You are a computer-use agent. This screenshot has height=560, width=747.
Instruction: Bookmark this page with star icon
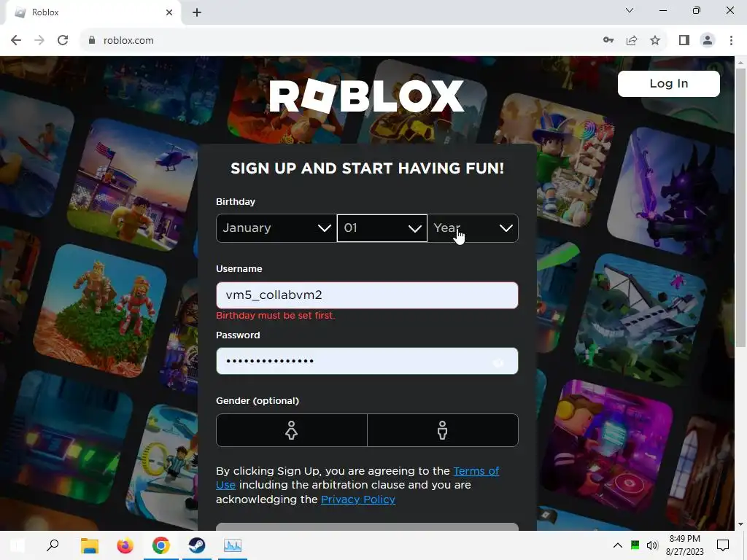[655, 41]
